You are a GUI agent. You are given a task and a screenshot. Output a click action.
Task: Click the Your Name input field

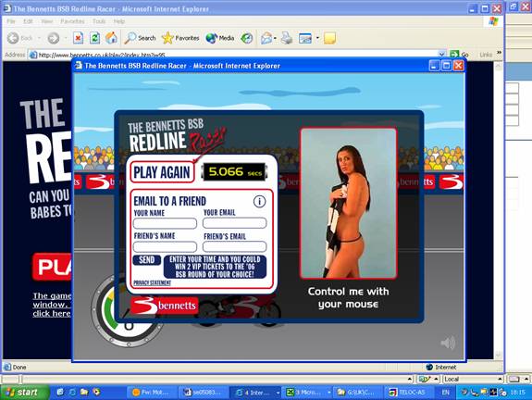(x=165, y=223)
